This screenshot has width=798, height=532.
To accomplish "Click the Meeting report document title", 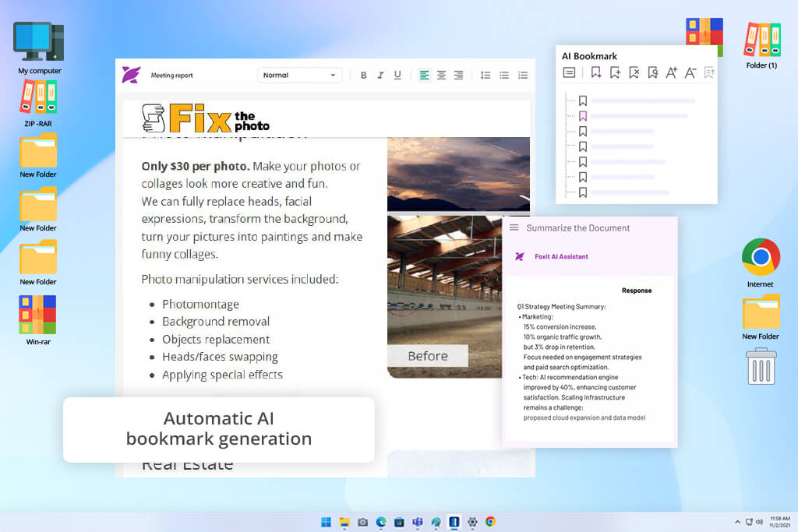I will (172, 76).
